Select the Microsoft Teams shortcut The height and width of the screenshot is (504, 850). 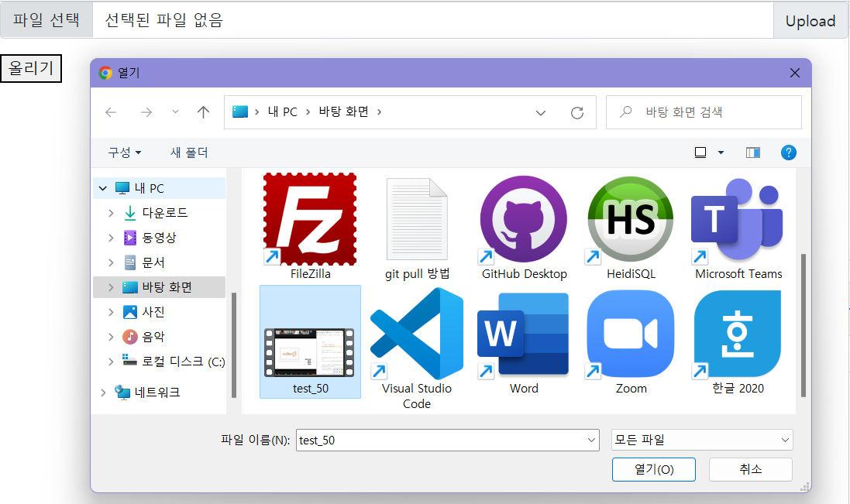click(x=738, y=219)
